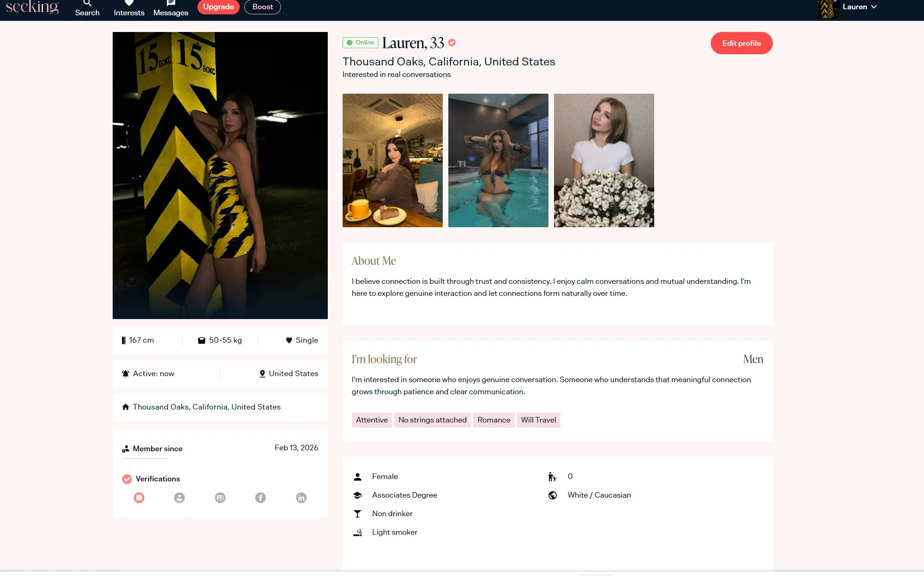Click the person-silhouette verification badge
The image size is (924, 576).
click(x=179, y=498)
